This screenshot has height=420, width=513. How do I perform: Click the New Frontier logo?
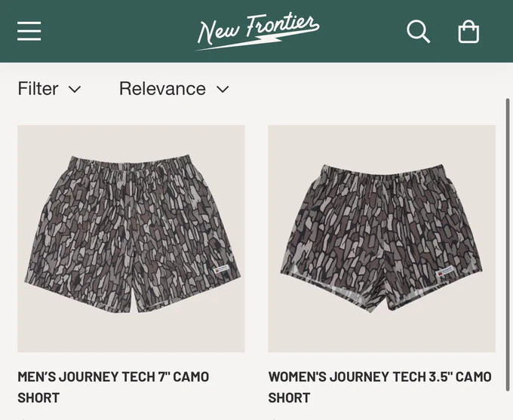(257, 32)
